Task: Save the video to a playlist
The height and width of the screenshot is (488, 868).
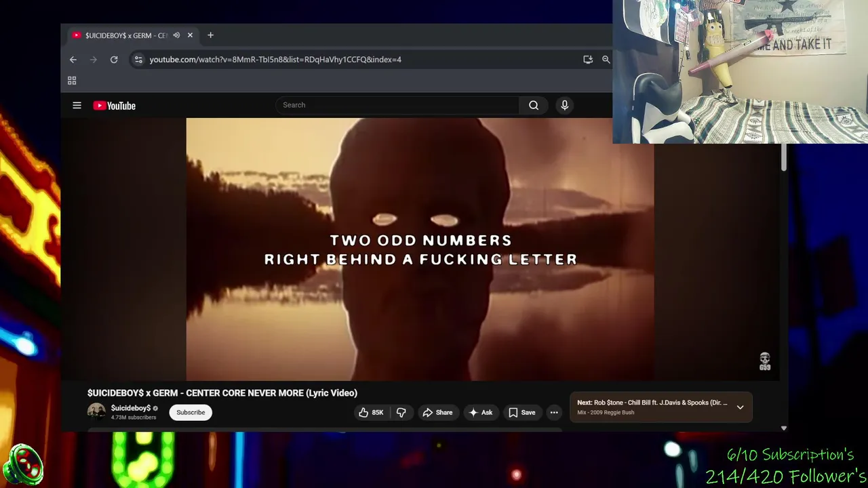Action: click(522, 412)
